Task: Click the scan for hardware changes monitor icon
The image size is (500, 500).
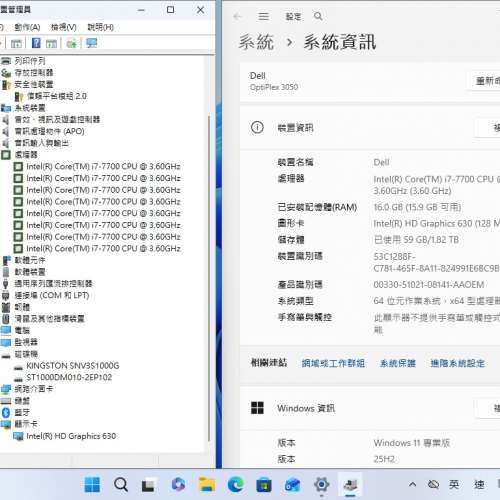Action: click(91, 43)
